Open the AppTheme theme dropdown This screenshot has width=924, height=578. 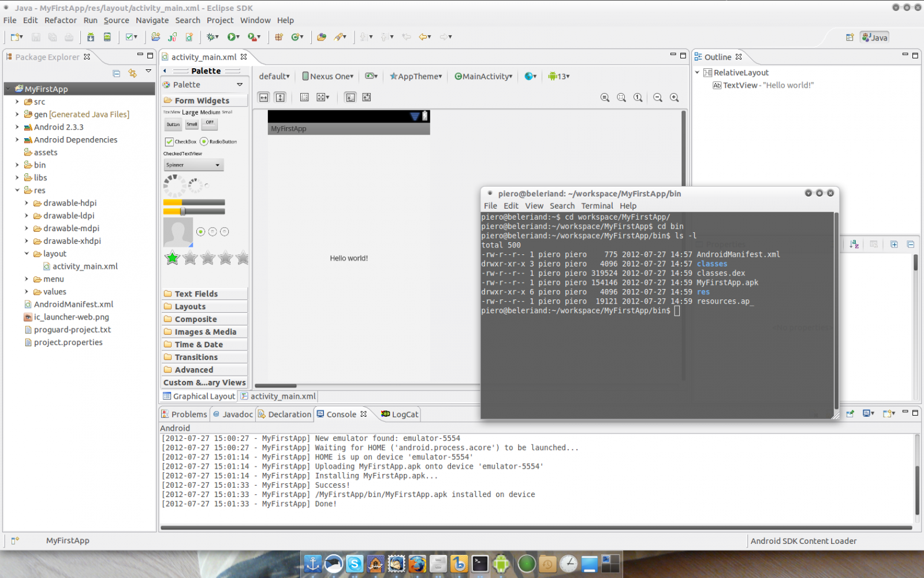tap(416, 76)
